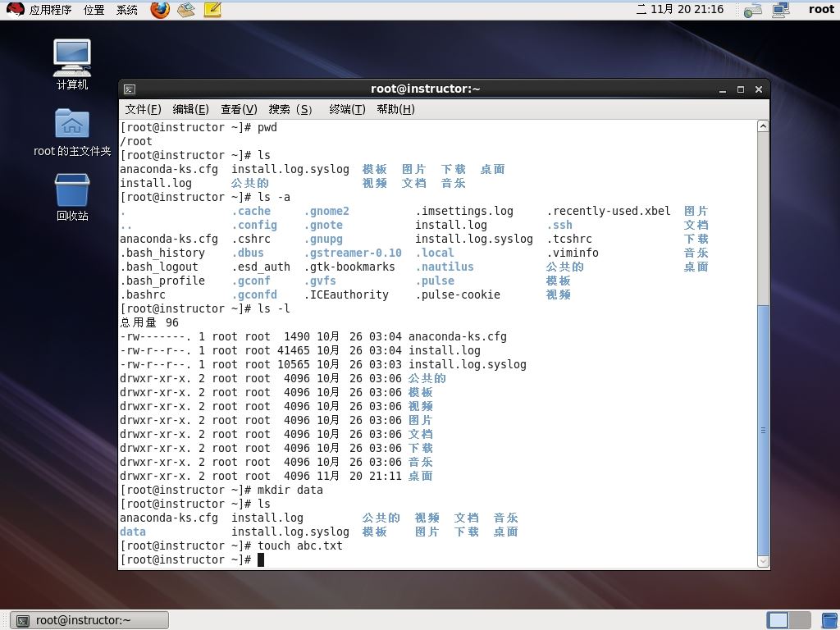840x630 pixels.
Task: Click the '.recently-used.xbel' file name
Action: point(609,211)
